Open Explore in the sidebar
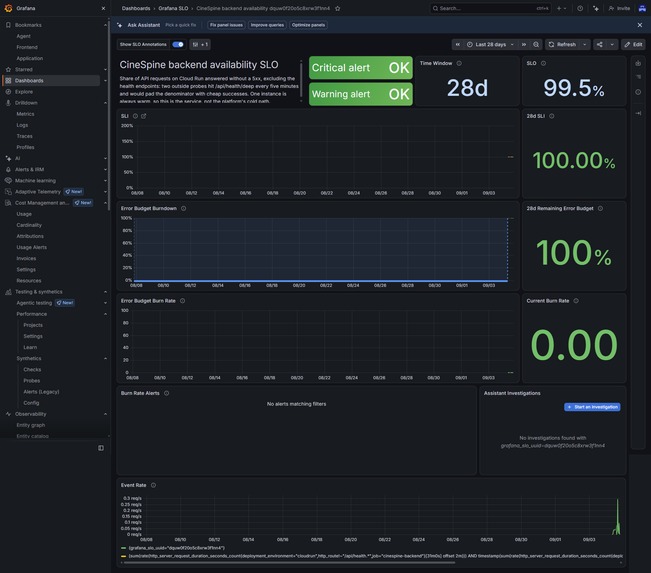The height and width of the screenshot is (573, 651). pyautogui.click(x=24, y=92)
